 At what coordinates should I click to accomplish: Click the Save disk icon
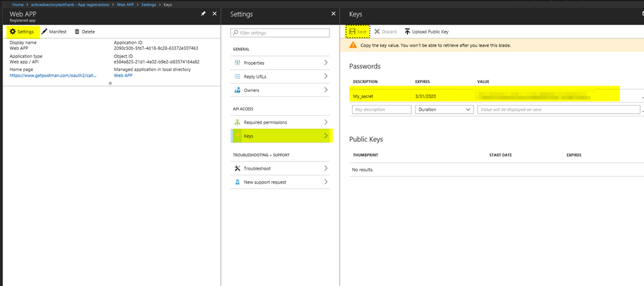(352, 31)
